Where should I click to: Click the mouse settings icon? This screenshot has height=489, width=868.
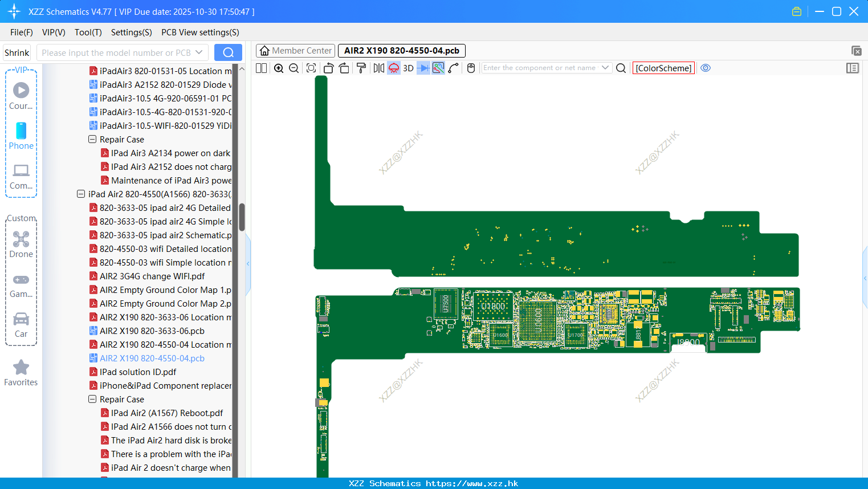point(471,68)
